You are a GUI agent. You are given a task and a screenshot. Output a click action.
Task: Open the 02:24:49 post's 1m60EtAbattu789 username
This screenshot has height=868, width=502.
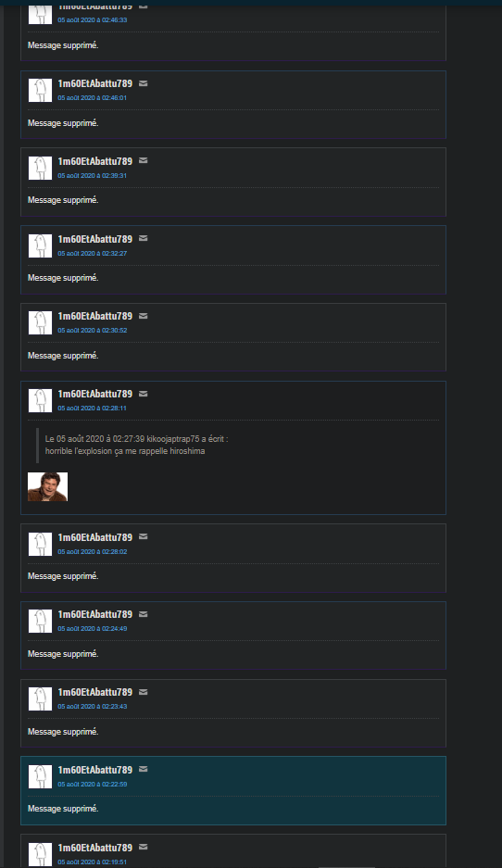point(95,614)
